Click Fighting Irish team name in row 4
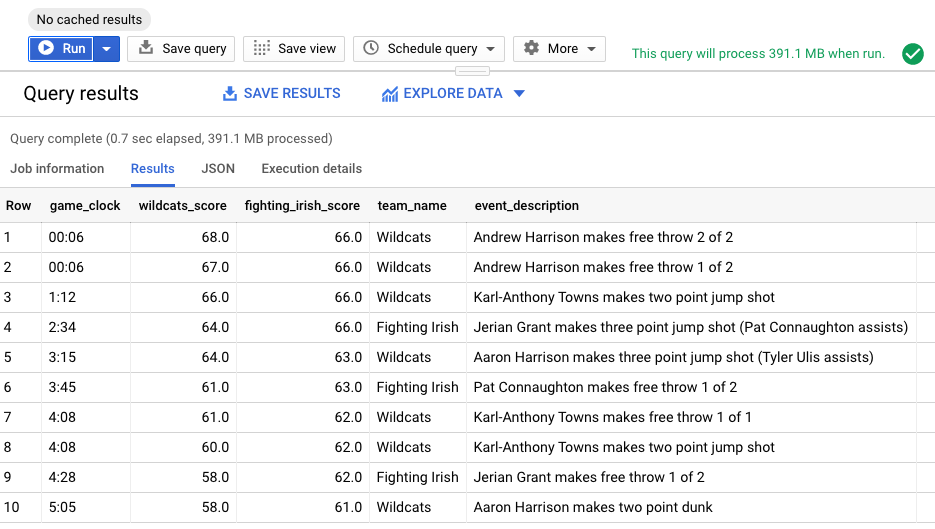This screenshot has width=935, height=529. [417, 327]
